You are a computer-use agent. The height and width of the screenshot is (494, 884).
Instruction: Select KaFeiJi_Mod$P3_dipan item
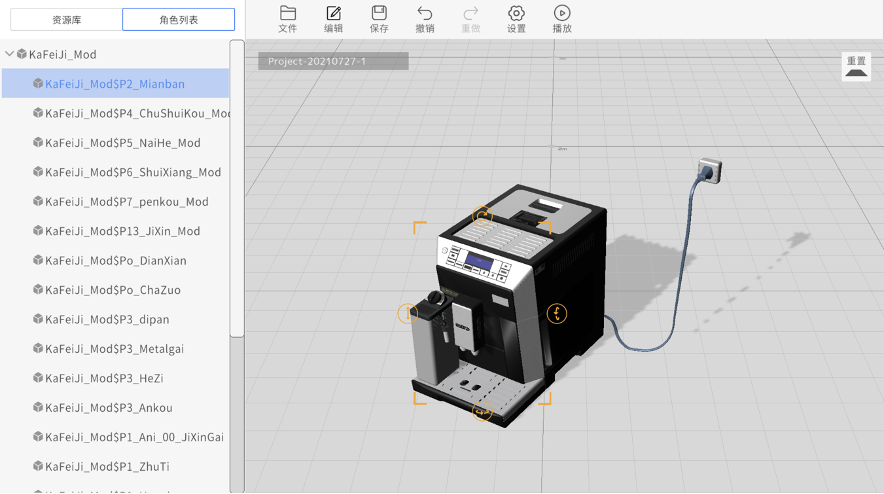click(x=115, y=319)
